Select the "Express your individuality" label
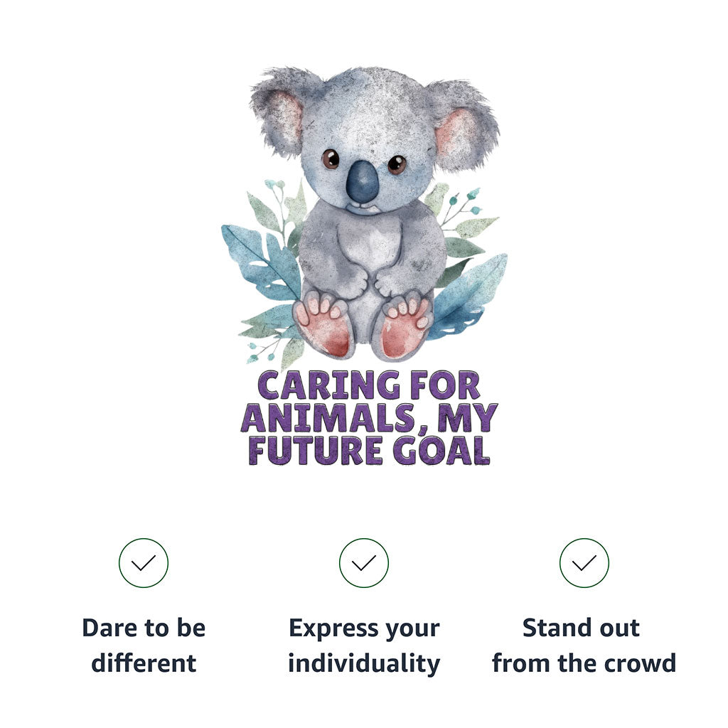This screenshot has width=728, height=728. tap(364, 646)
